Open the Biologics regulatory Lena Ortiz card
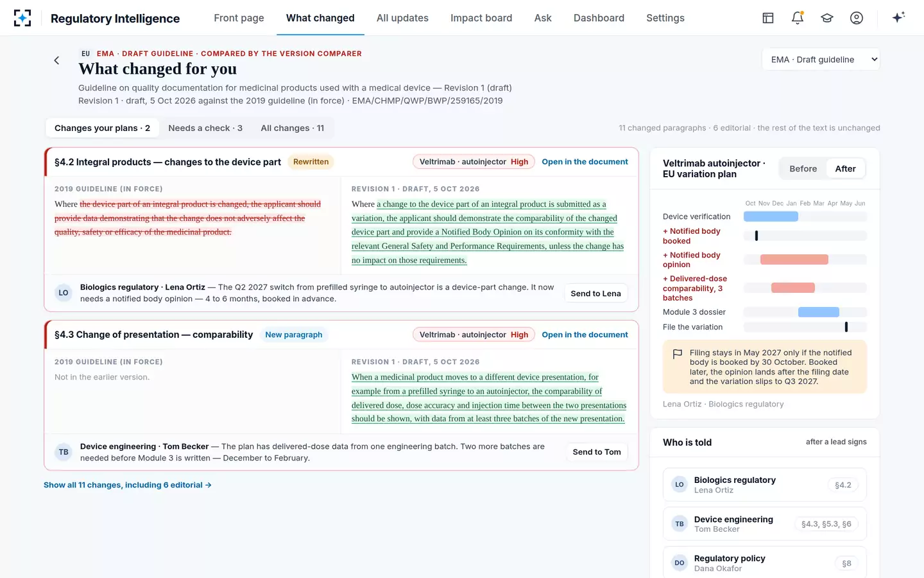The height and width of the screenshot is (578, 924). [764, 485]
